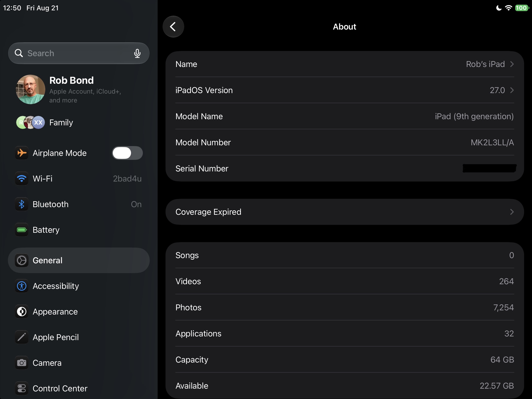Tap the General gear icon
This screenshot has width=532, height=399.
[x=22, y=260]
